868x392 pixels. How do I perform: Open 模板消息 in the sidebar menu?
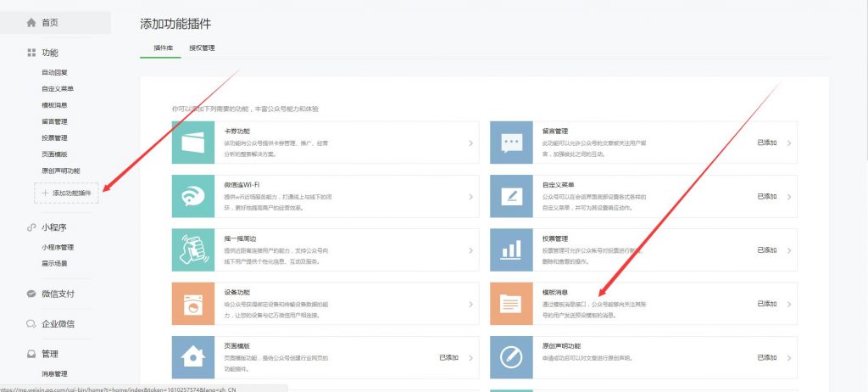click(54, 105)
